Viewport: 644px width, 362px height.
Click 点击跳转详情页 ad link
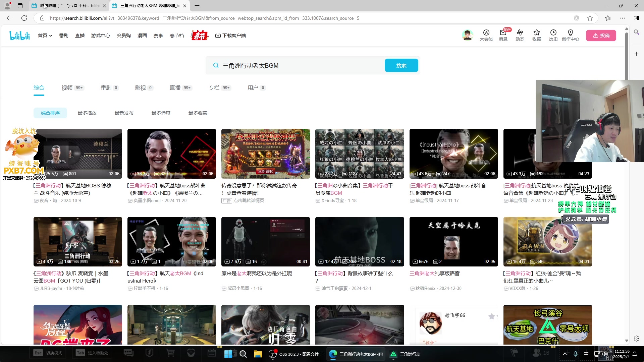pyautogui.click(x=249, y=200)
